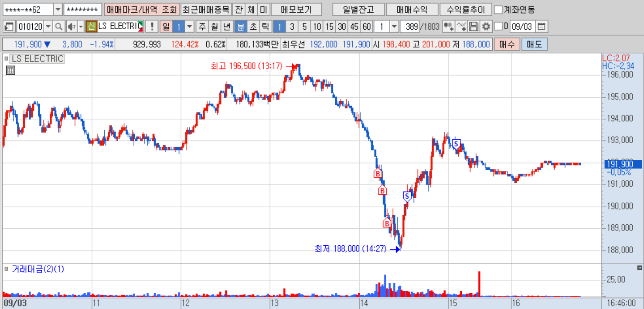The image size is (644, 309).
Task: Open stock search with the magnifier icon
Action: [x=58, y=27]
